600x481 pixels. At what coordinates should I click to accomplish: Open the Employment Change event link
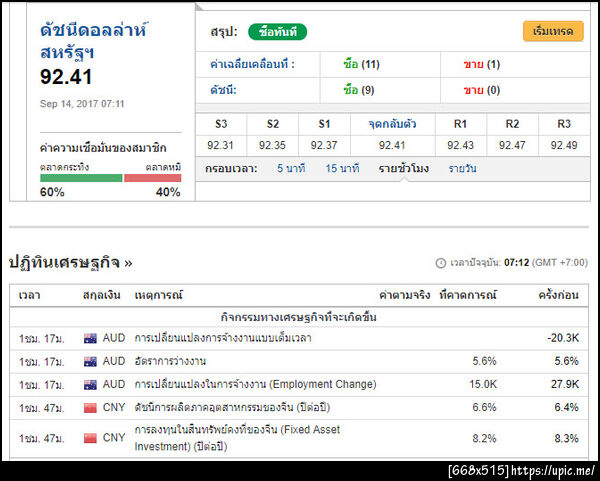pos(255,384)
